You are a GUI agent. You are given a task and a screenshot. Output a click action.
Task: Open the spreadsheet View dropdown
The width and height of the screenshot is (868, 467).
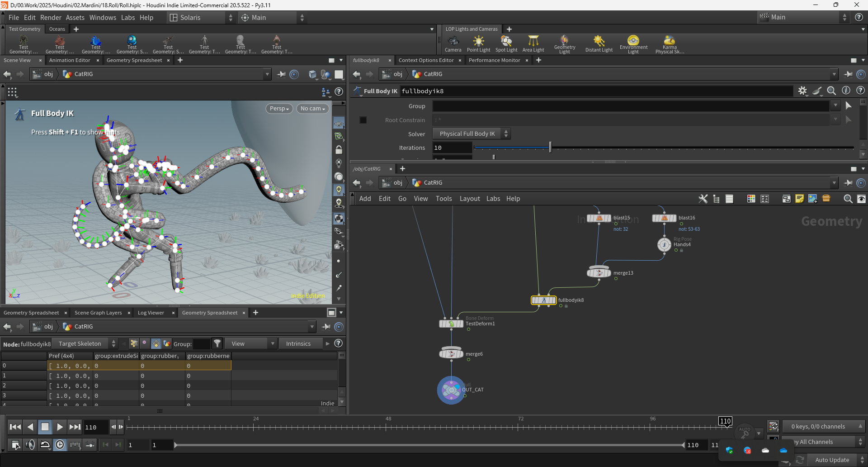[251, 343]
